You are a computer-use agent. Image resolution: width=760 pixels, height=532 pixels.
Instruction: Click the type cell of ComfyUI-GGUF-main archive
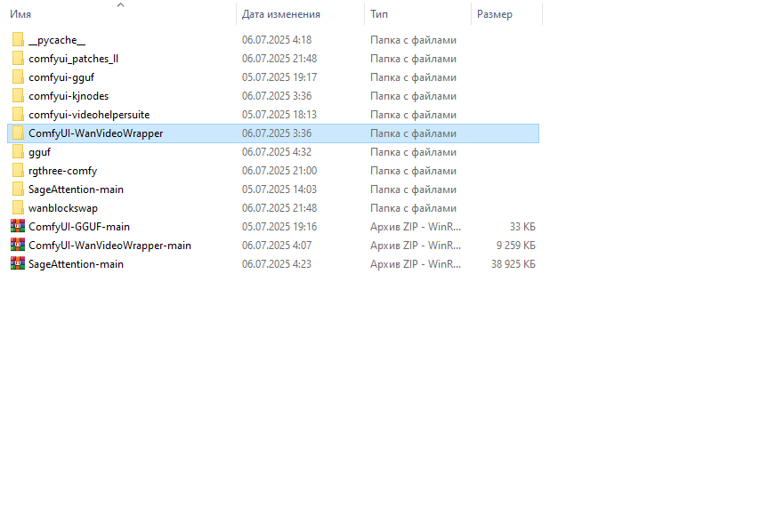(416, 226)
